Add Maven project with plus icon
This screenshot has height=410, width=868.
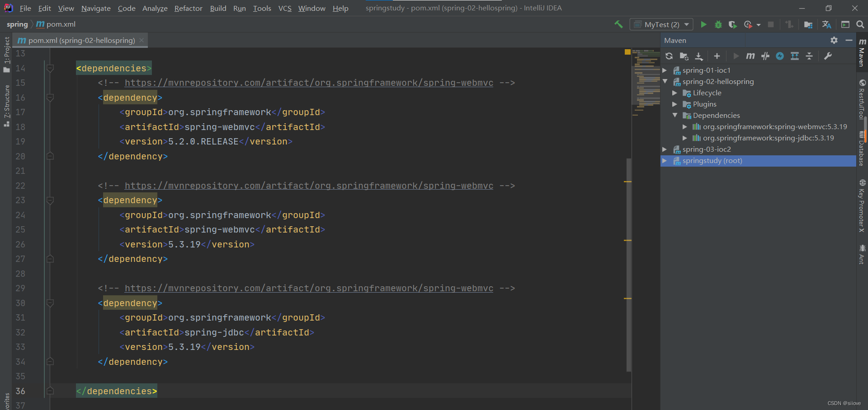point(717,56)
